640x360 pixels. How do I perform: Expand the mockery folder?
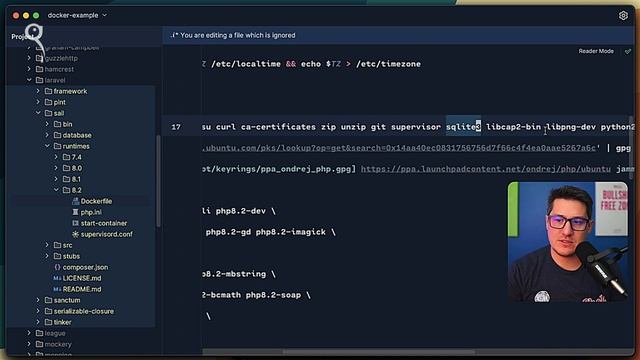[x=29, y=344]
